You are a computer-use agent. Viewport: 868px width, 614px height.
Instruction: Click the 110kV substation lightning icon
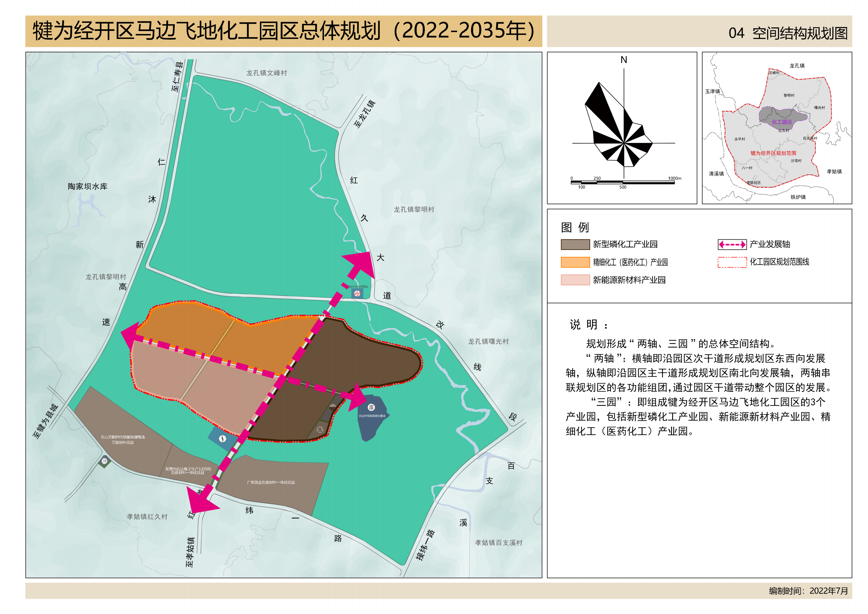click(357, 293)
